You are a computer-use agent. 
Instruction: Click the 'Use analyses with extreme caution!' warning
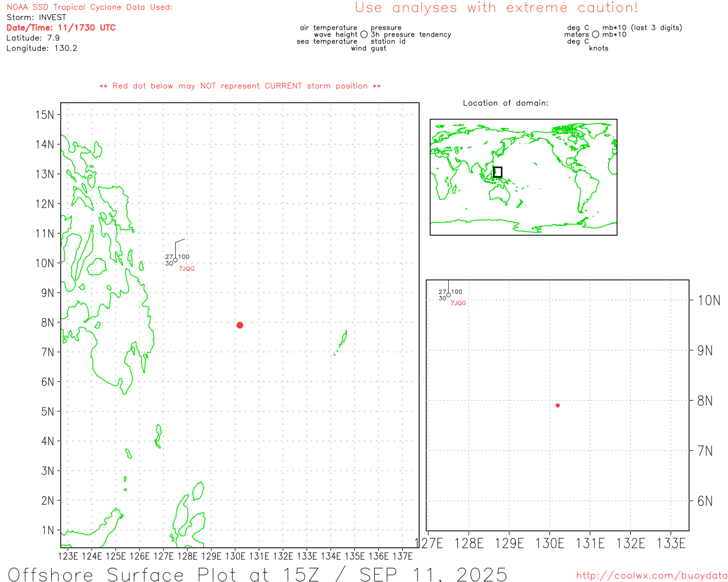(x=497, y=7)
